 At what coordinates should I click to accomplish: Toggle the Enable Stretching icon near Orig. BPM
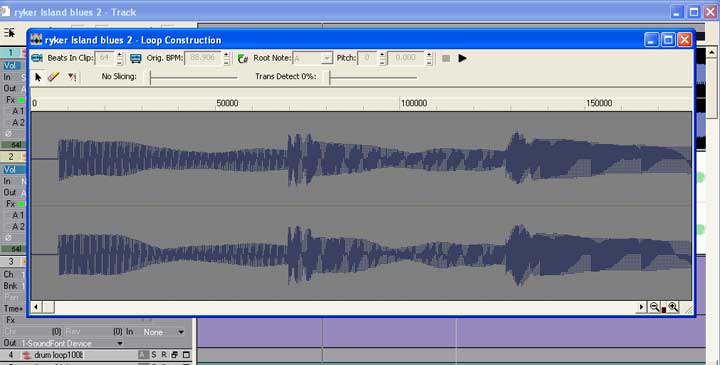coord(136,58)
